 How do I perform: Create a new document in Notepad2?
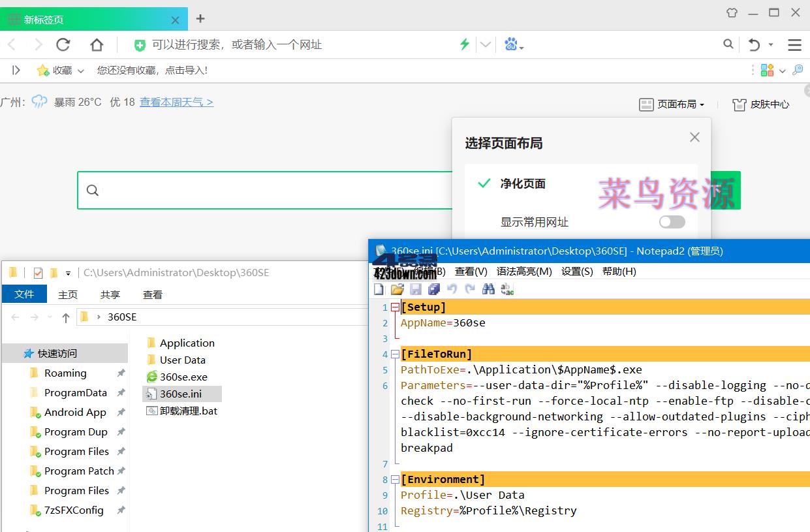pos(379,289)
